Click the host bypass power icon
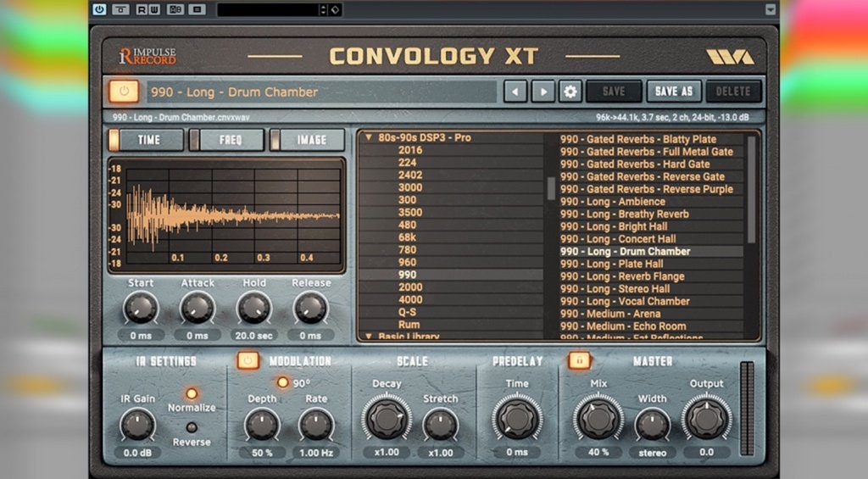Viewport: 868px width, 479px height. pyautogui.click(x=99, y=9)
